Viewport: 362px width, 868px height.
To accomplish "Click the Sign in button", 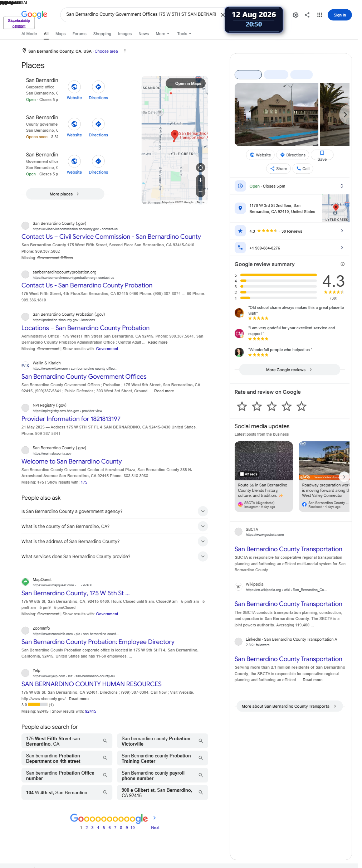I will (x=339, y=15).
